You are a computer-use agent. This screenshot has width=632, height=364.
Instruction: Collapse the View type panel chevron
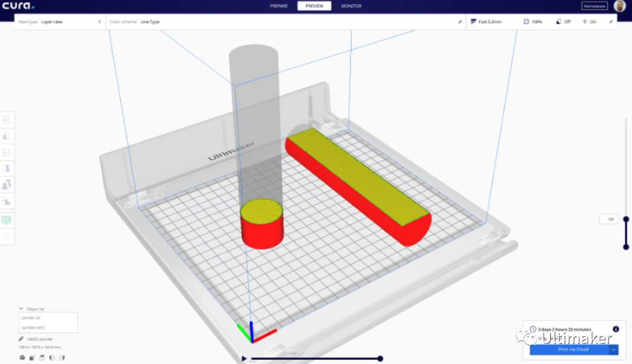click(100, 22)
